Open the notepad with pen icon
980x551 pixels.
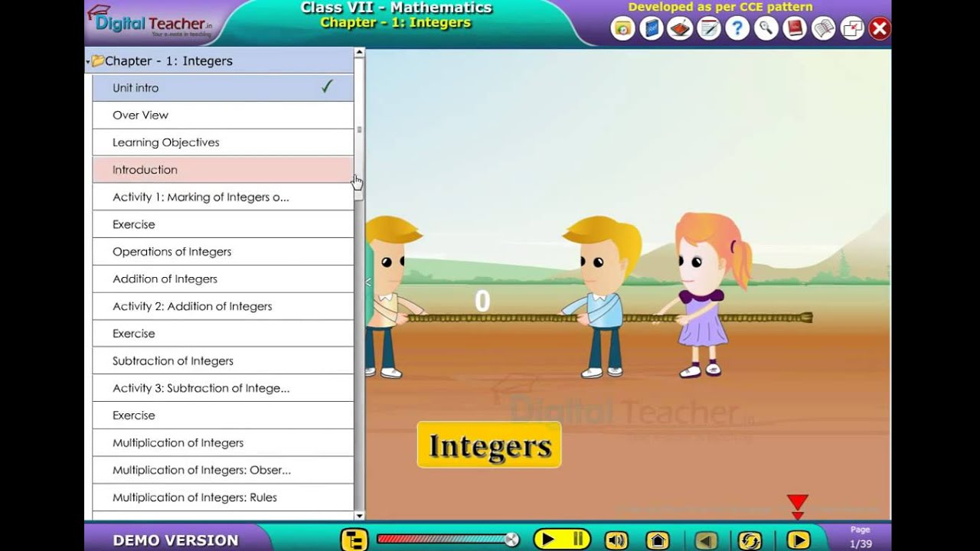[x=709, y=29]
